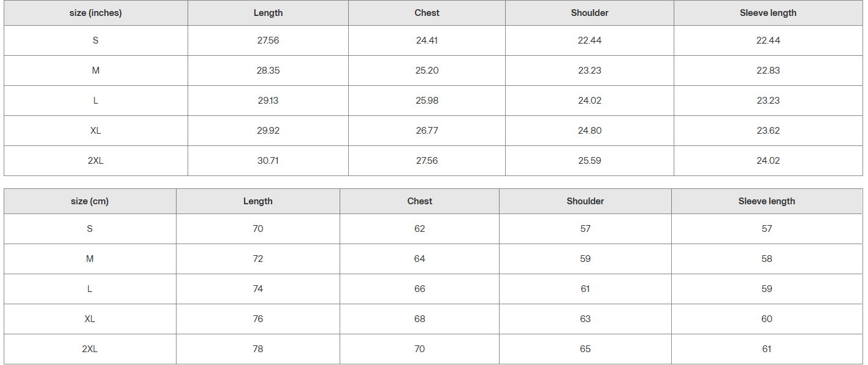Click the 63 shoulder value for XL
This screenshot has height=365, width=868.
[585, 319]
